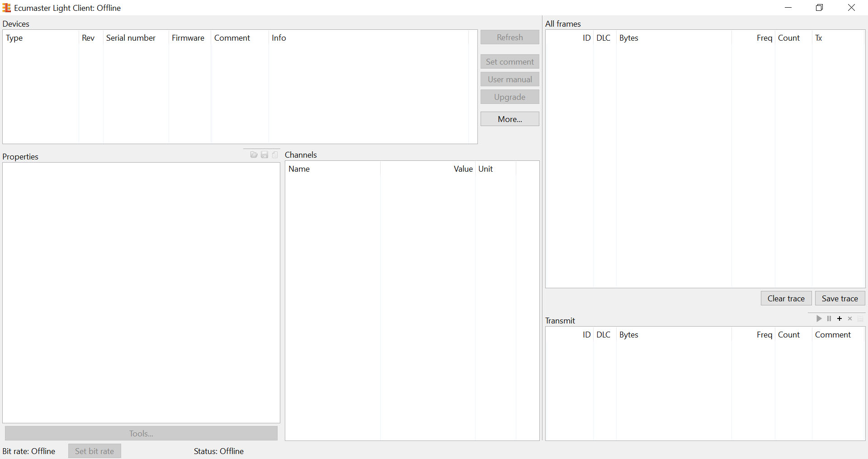Click the Name column header in Channels
This screenshot has width=868, height=459.
click(x=299, y=169)
